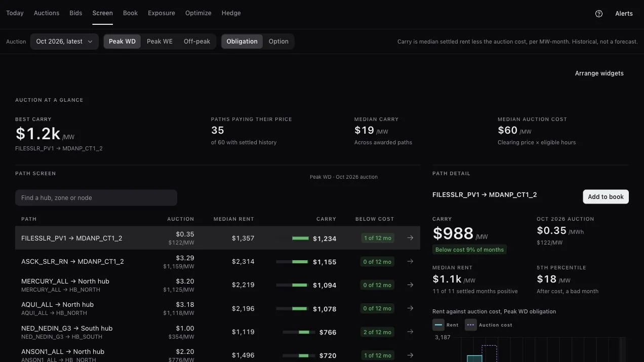Screen dimensions: 644x362
Task: Sort by the Path column header
Action: tap(29, 219)
